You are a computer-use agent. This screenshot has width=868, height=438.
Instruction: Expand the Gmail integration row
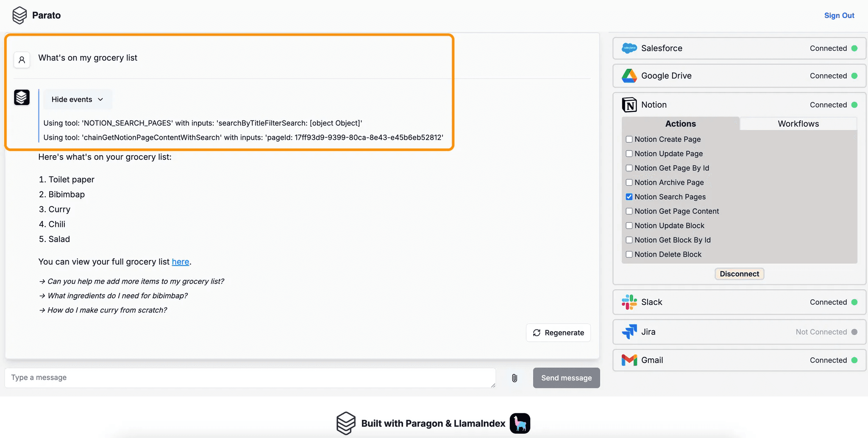[x=739, y=360]
